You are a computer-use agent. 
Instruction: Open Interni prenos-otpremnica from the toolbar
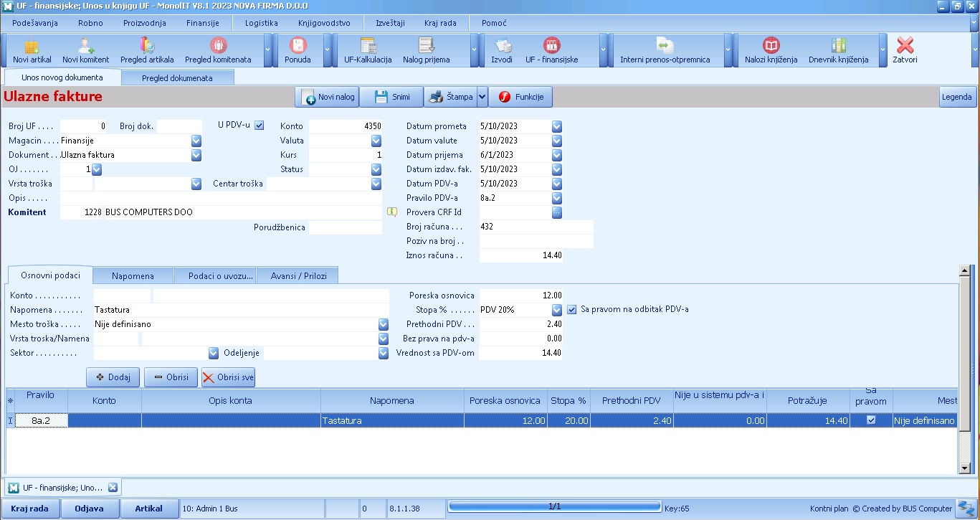click(665, 51)
